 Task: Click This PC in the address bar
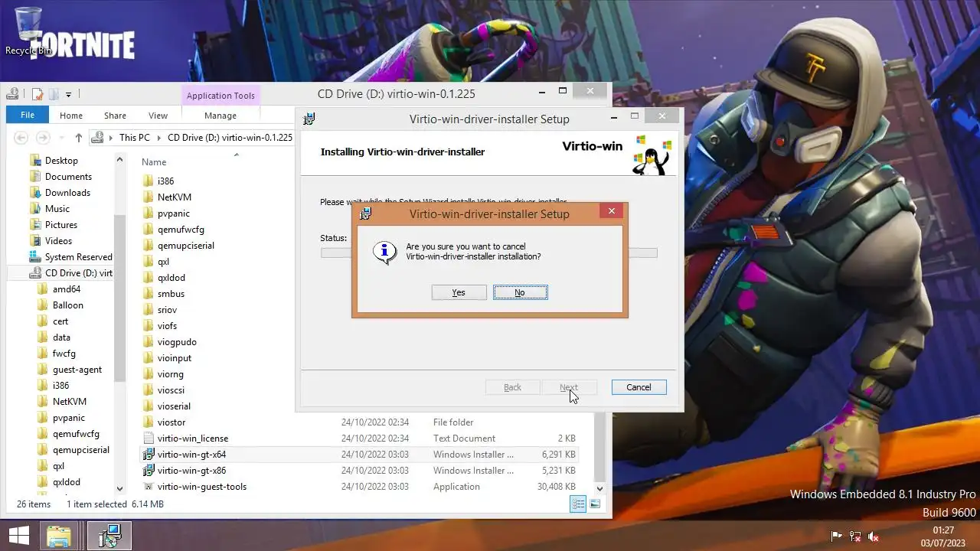click(x=135, y=138)
